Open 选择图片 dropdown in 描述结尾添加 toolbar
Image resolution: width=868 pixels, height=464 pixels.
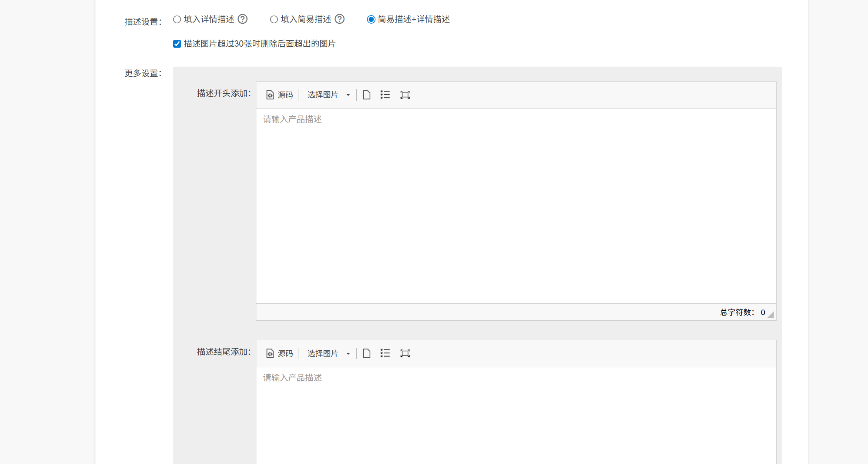pos(328,353)
